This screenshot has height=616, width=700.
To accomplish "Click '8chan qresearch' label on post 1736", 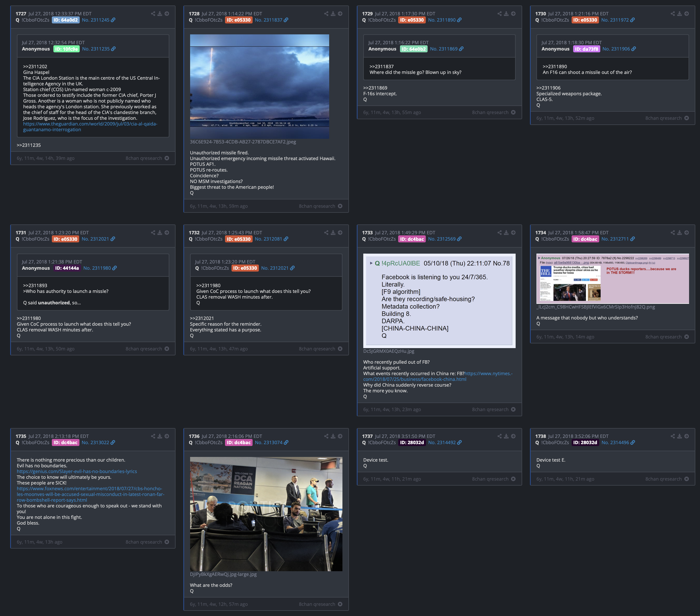I will pos(317,604).
